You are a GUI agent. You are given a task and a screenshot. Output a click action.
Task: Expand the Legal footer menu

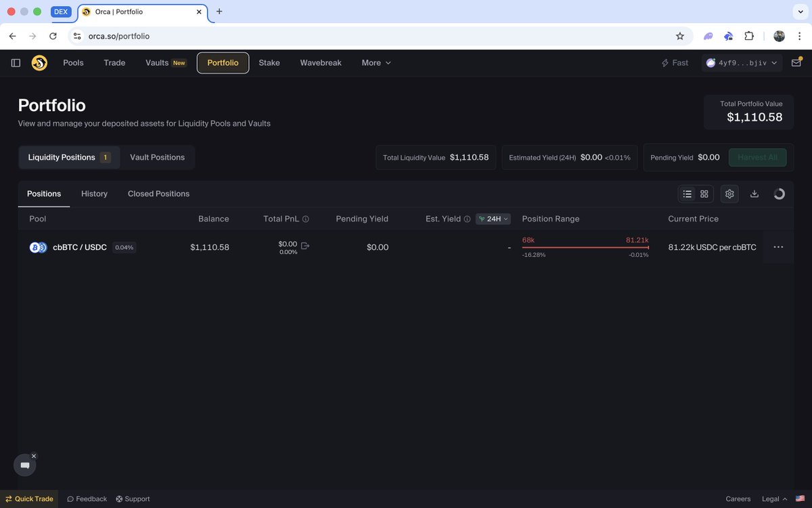pos(774,499)
